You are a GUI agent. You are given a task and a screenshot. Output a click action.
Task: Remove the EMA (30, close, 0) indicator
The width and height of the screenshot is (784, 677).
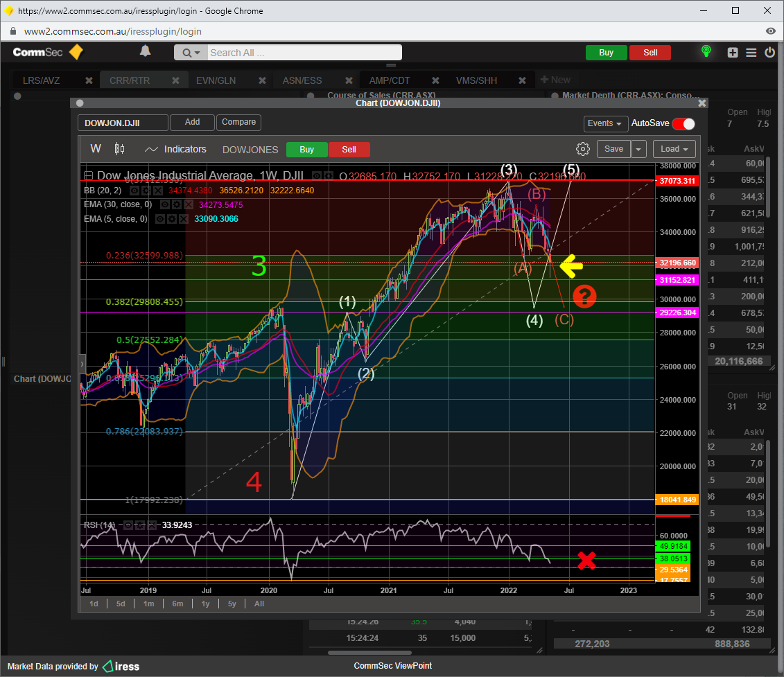point(188,204)
